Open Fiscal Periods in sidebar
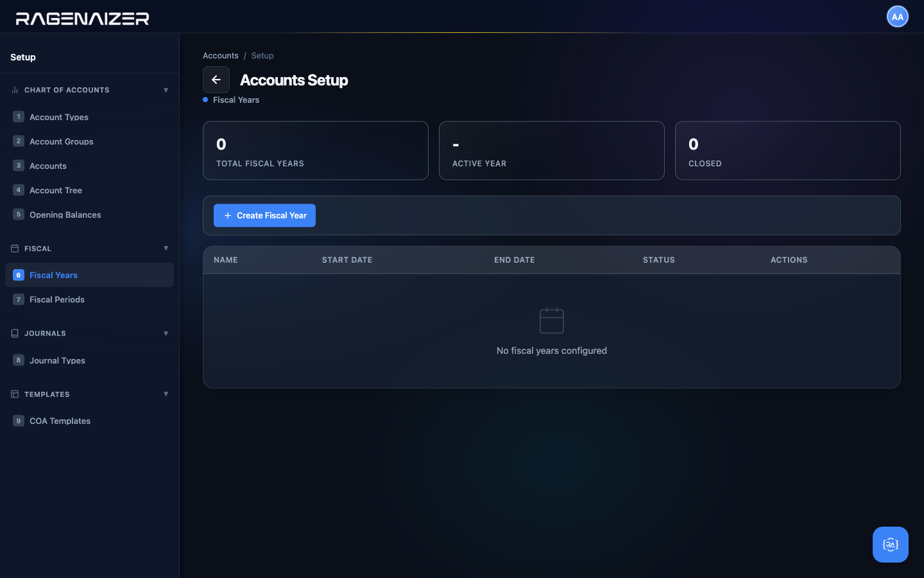The width and height of the screenshot is (924, 578). click(89, 299)
